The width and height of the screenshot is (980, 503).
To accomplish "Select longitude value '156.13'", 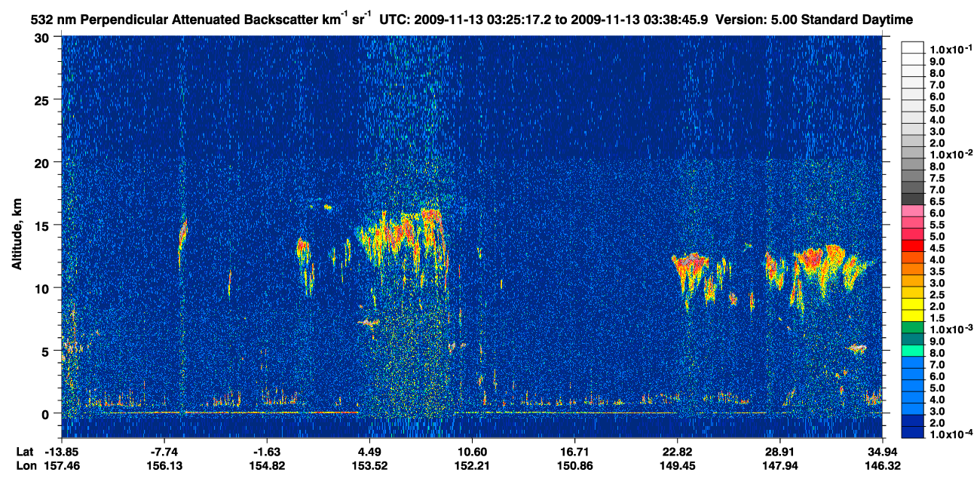I will coord(164,466).
